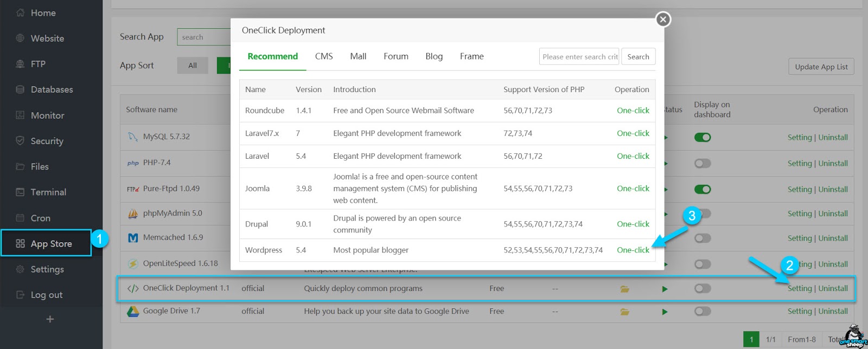Toggle dashboard display for OpenLiteSpeed
This screenshot has height=349, width=868.
coord(703,264)
